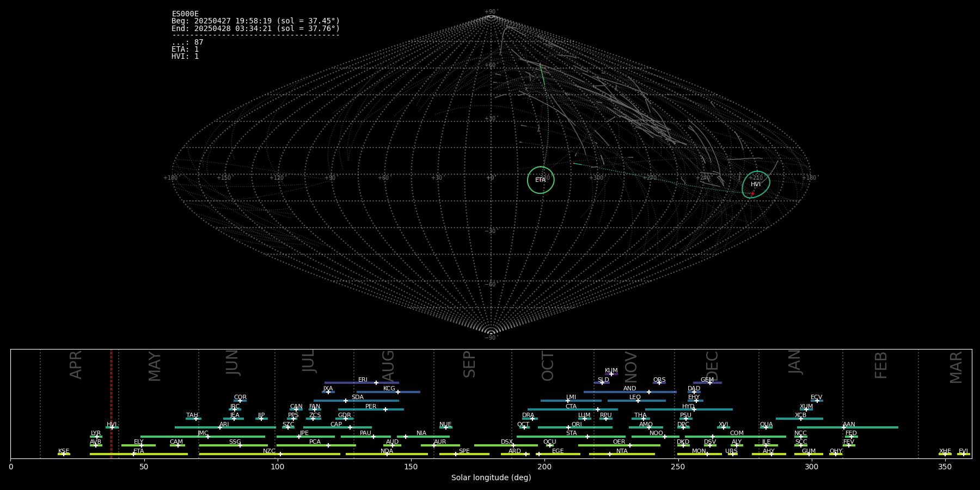980x490 pixels.
Task: Click the ARI shower label in timeline
Action: pyautogui.click(x=224, y=425)
